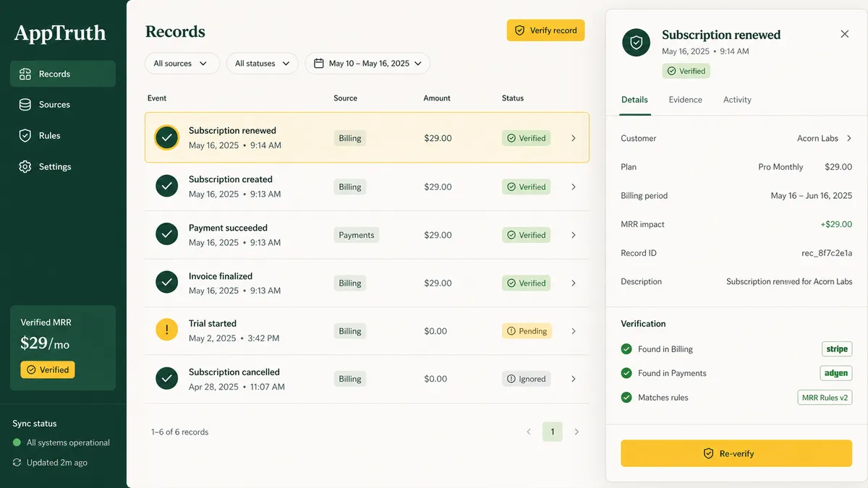The width and height of the screenshot is (868, 488).
Task: Click the Found in Billing check icon
Action: point(626,349)
